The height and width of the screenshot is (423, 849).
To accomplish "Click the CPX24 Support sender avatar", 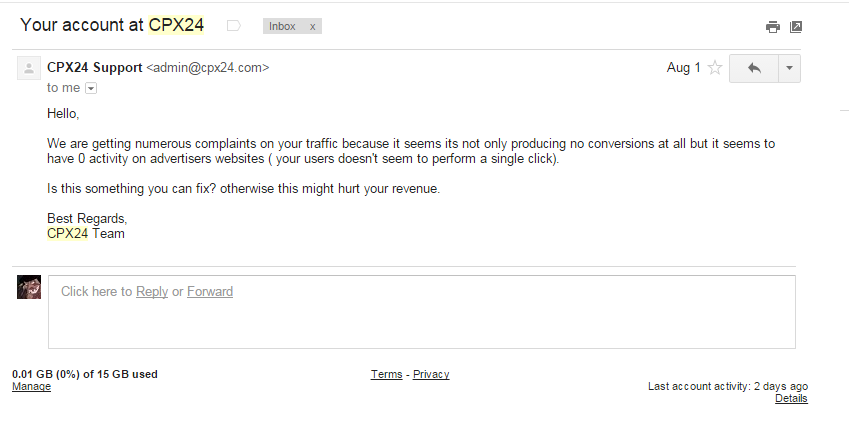I will pyautogui.click(x=29, y=69).
